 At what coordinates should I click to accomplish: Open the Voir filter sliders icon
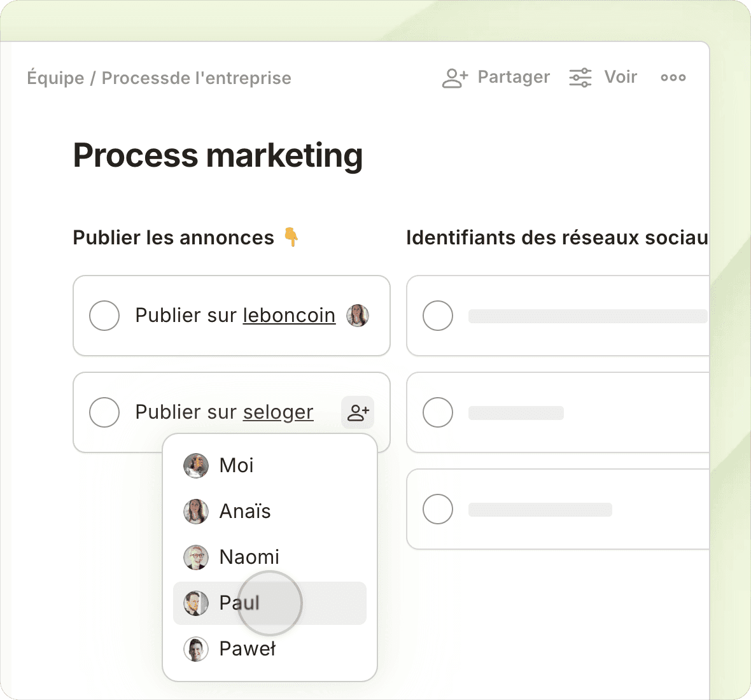[x=580, y=78]
